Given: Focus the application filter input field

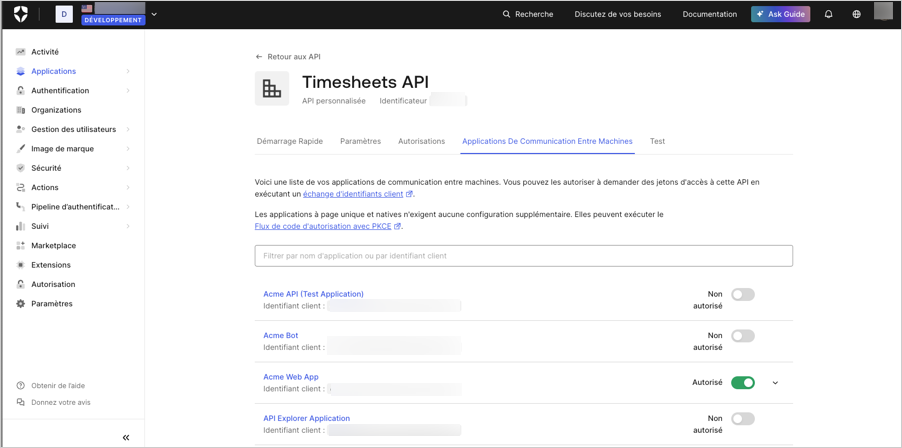Looking at the screenshot, I should point(523,256).
